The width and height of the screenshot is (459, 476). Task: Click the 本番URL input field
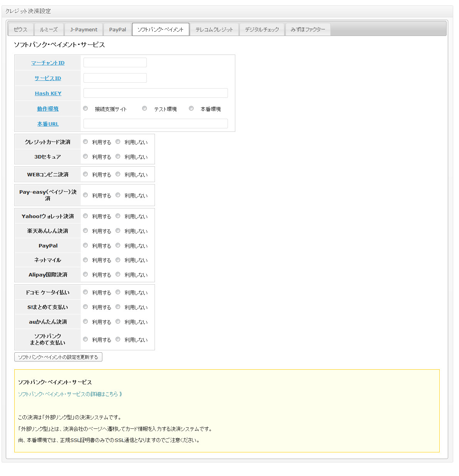coord(155,124)
